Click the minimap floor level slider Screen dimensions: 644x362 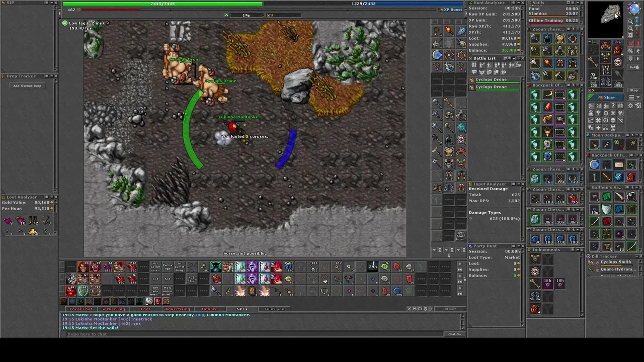click(x=637, y=27)
